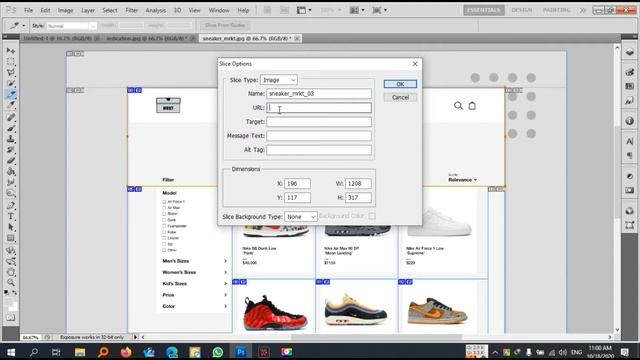Screen dimensions: 640x360
Task: Click OK in Slice Options
Action: pyautogui.click(x=400, y=84)
